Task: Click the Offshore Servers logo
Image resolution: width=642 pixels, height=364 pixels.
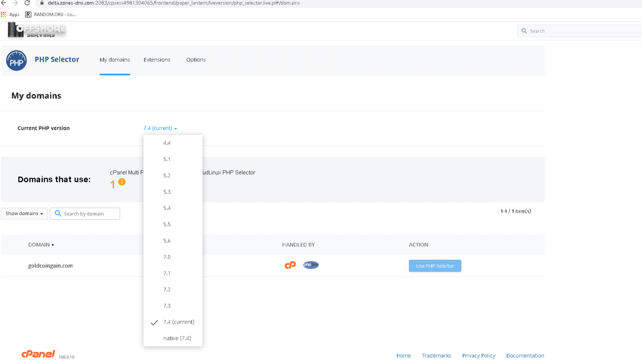Action: coord(36,30)
